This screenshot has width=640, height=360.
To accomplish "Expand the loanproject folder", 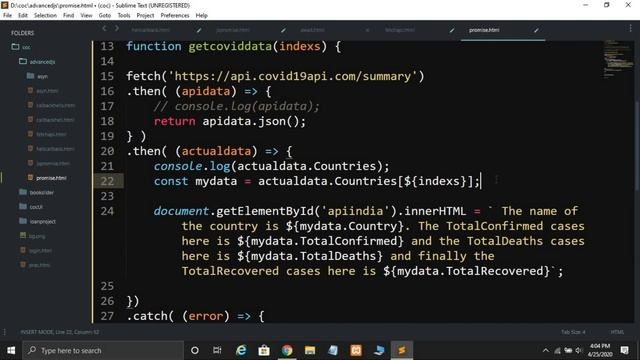I will click(23, 221).
